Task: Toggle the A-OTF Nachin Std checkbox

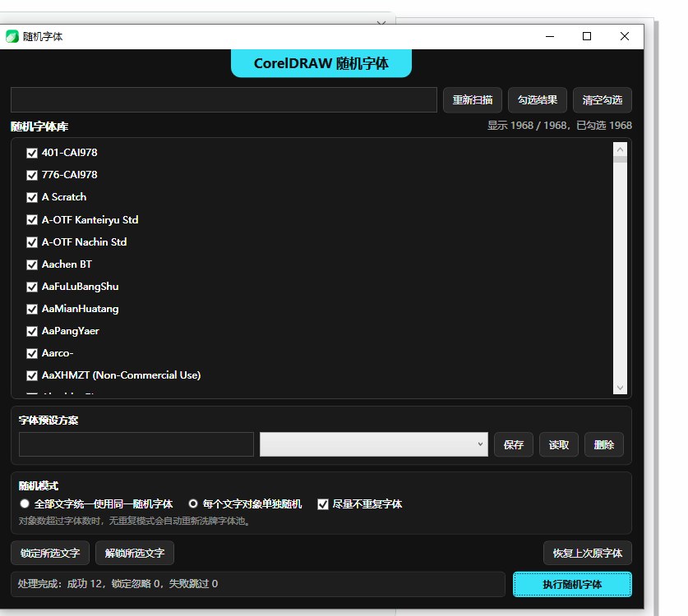Action: pos(32,242)
